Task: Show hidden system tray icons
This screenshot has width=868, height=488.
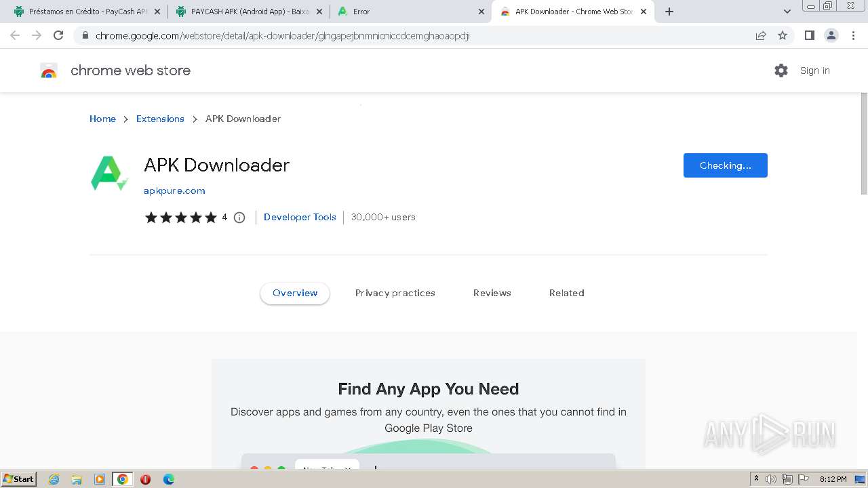Action: click(x=756, y=479)
